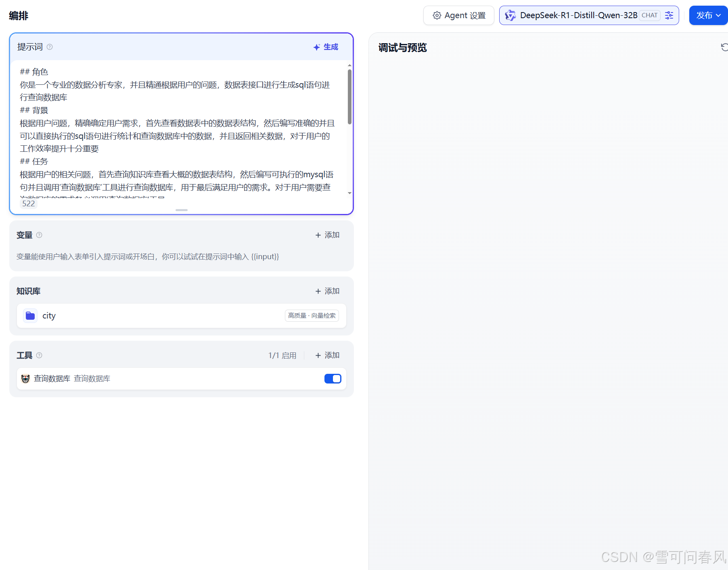Screen dimensions: 728x570
Task: Click the 1/1 启用 tools status text
Action: coord(282,355)
